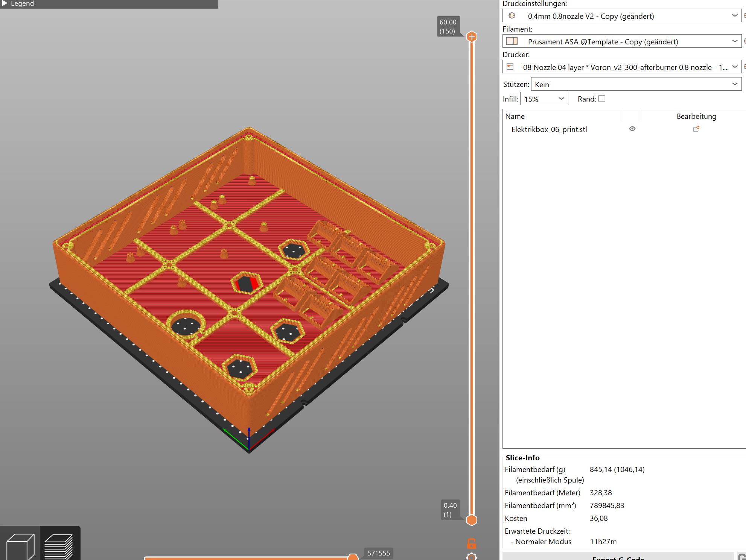Expand the Legend panel triangle

(5, 3)
